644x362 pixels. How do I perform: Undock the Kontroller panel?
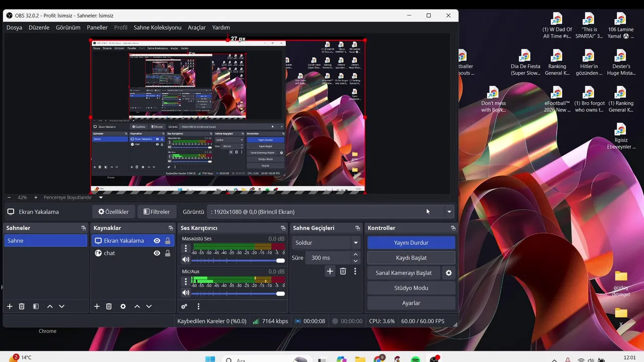pyautogui.click(x=453, y=228)
